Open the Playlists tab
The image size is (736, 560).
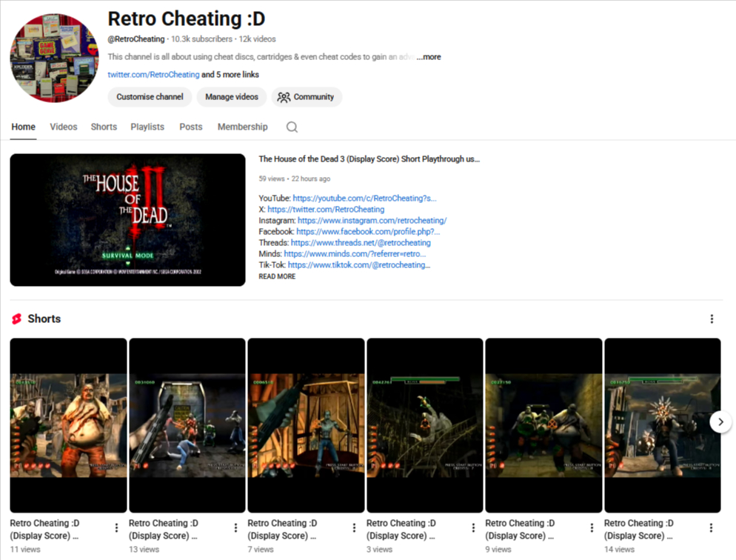point(147,127)
